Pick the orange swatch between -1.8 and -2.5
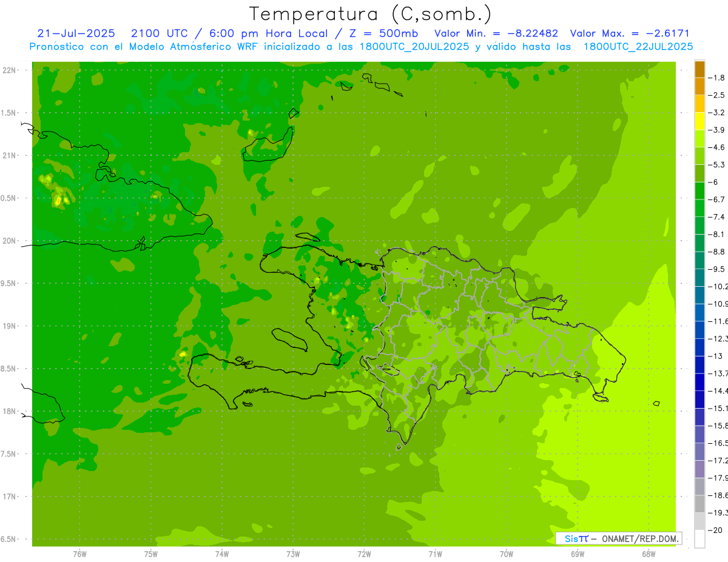 pyautogui.click(x=699, y=86)
